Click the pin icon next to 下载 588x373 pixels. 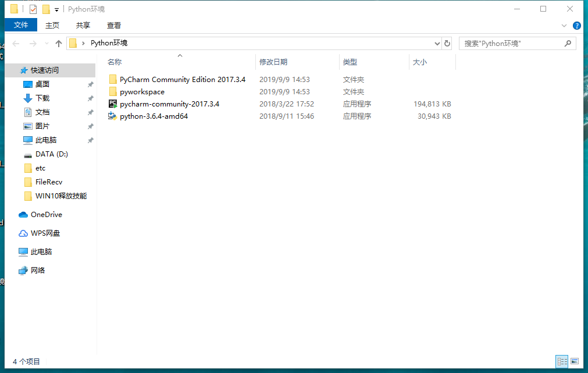point(90,98)
